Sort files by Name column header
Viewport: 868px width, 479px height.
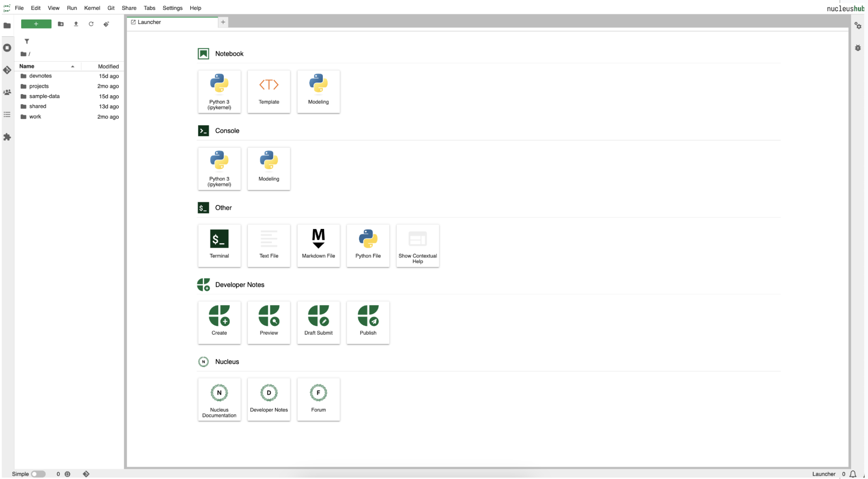pos(48,66)
